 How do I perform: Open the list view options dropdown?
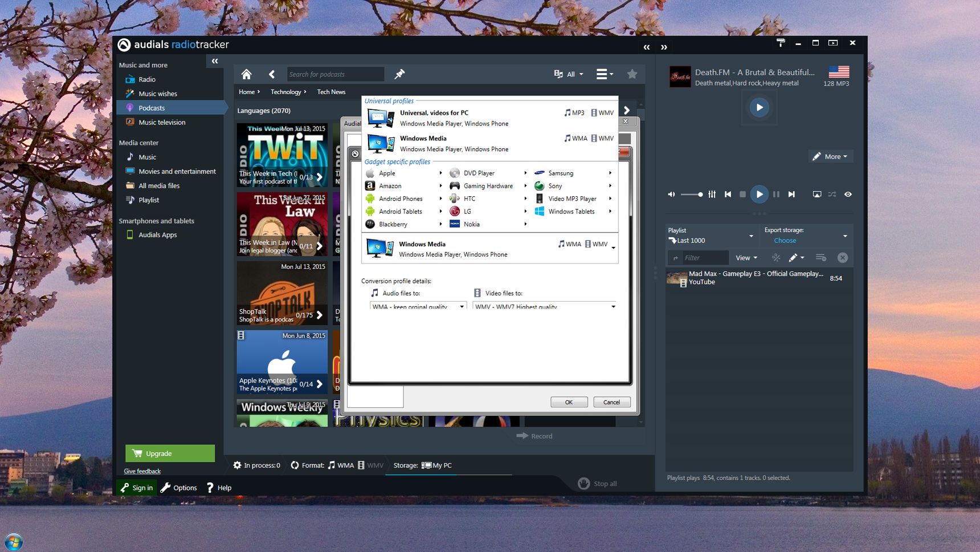pos(605,74)
